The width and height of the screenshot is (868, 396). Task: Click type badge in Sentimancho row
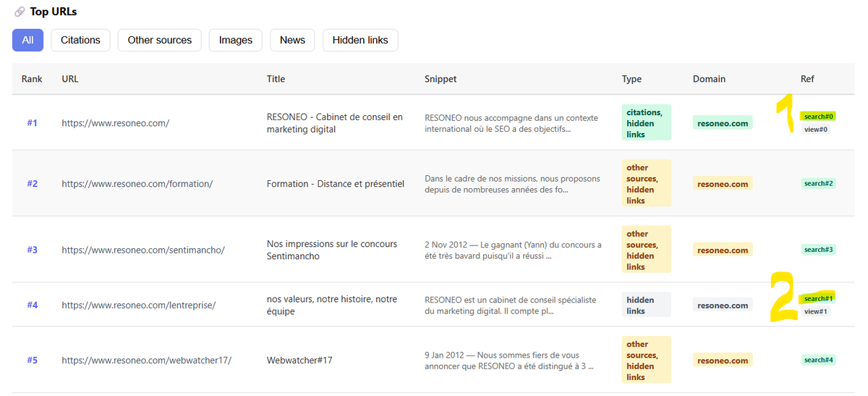click(x=646, y=250)
